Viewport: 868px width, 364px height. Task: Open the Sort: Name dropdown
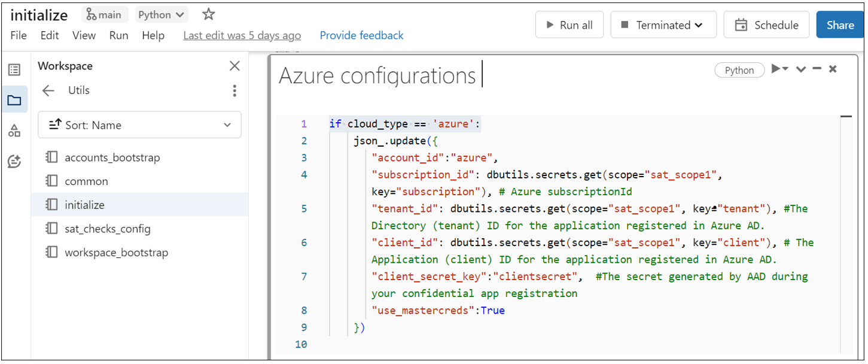click(x=139, y=125)
